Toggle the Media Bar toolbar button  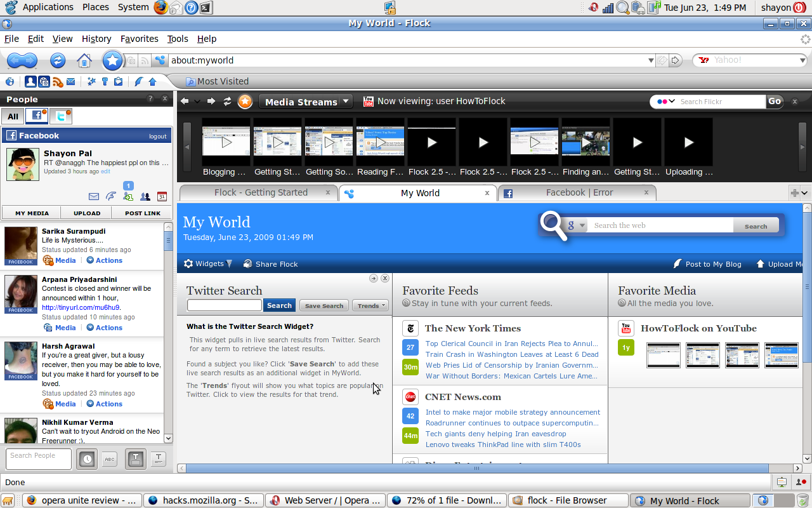coord(44,81)
